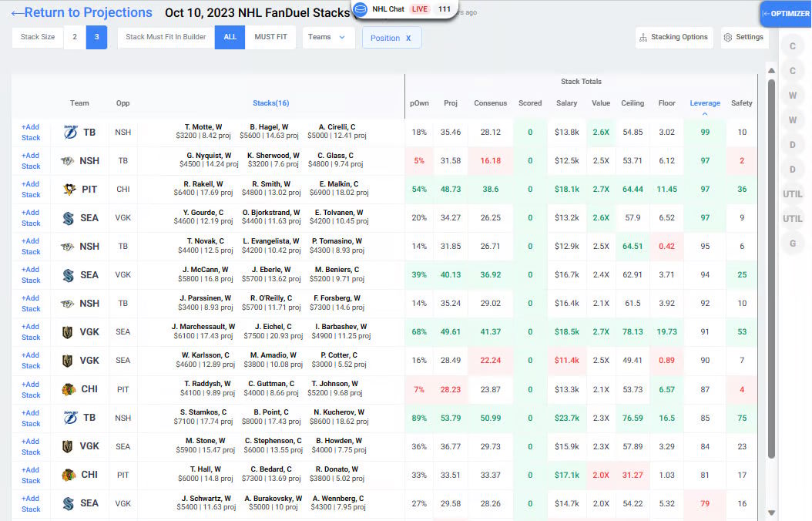
Task: Click the 89% pOwn value
Action: [419, 418]
